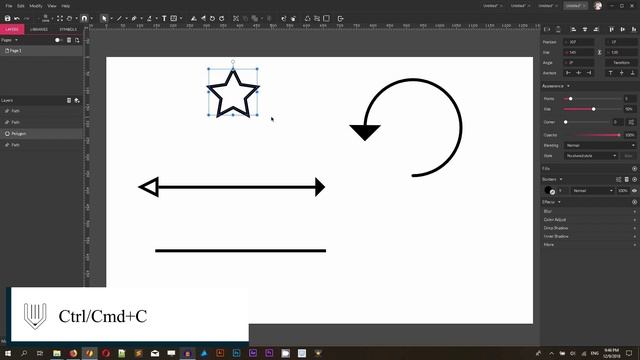Click the align top edges icon
The width and height of the screenshot is (640, 360).
pos(611,29)
